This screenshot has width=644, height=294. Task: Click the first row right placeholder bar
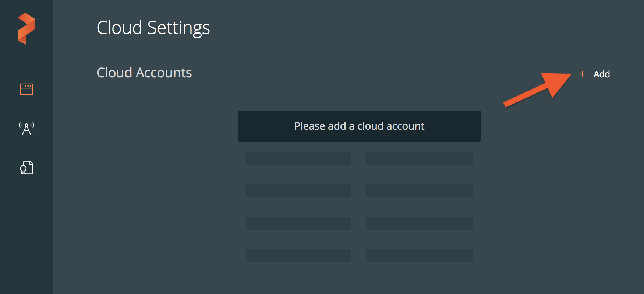click(x=419, y=158)
